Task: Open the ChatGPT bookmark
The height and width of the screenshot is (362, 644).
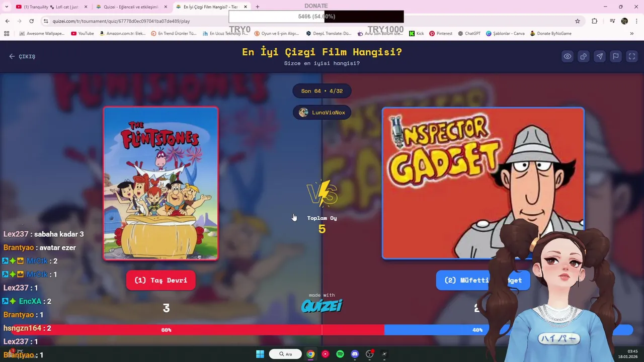Action: [x=469, y=34]
